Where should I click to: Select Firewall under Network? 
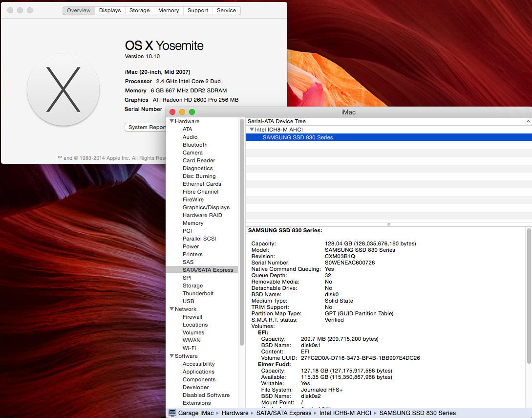point(192,317)
